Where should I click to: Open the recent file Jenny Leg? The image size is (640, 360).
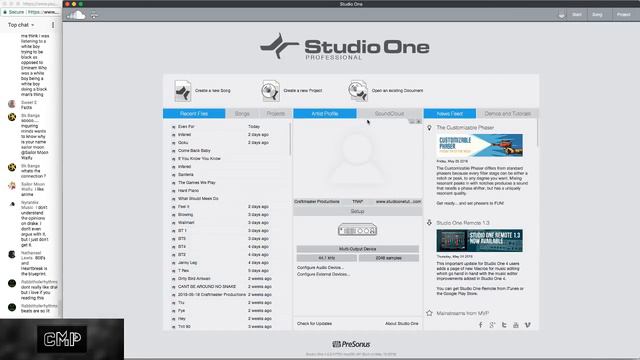coord(188,263)
